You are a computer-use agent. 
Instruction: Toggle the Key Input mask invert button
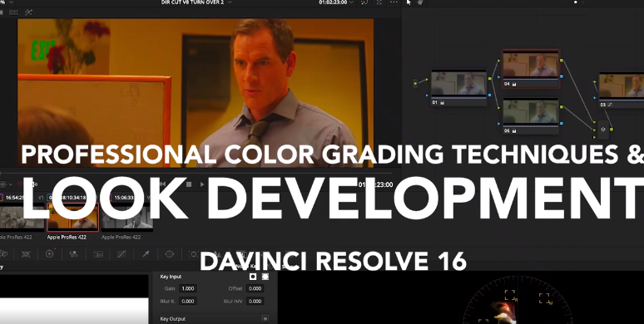[265, 277]
